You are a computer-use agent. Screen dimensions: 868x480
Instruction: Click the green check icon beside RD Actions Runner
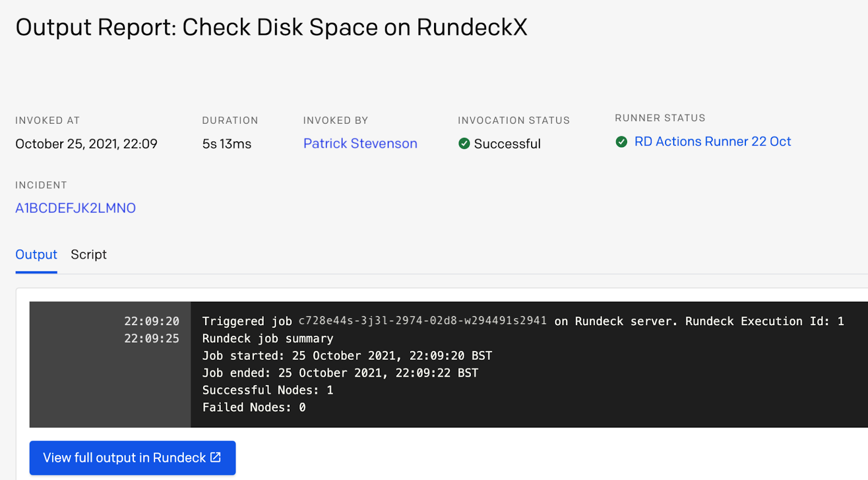[x=622, y=142]
